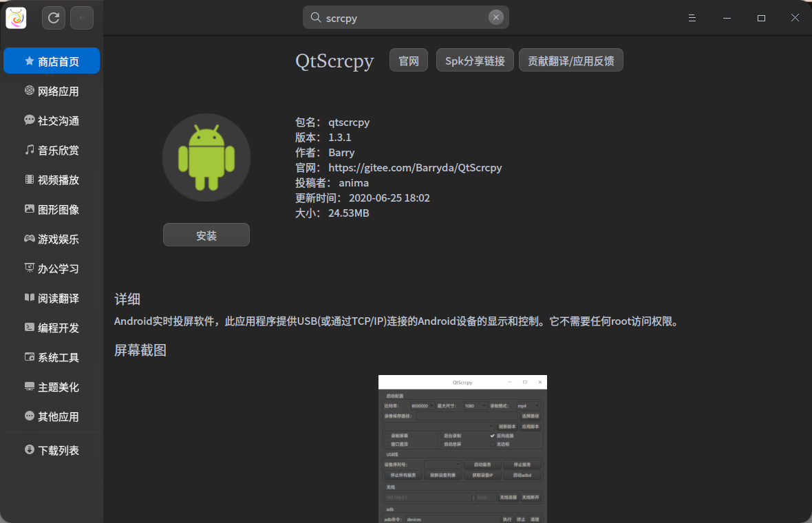The height and width of the screenshot is (523, 812).
Task: Go back using the arrow button
Action: [x=82, y=18]
